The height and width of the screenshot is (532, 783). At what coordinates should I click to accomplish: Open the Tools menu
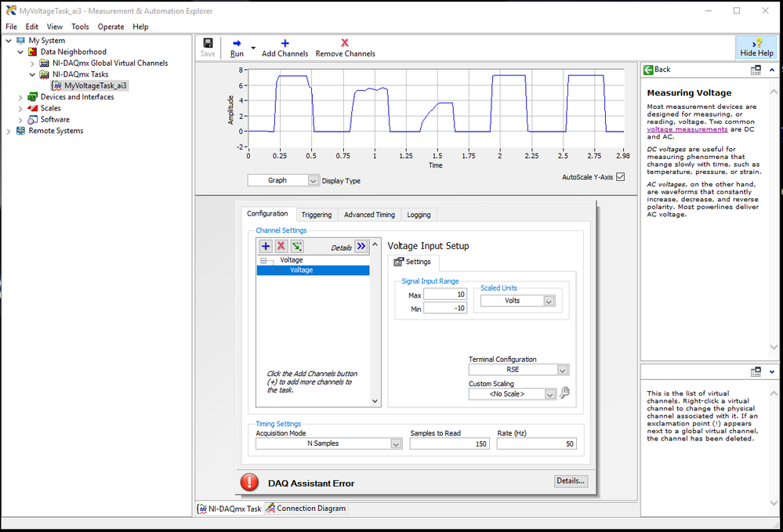(80, 27)
